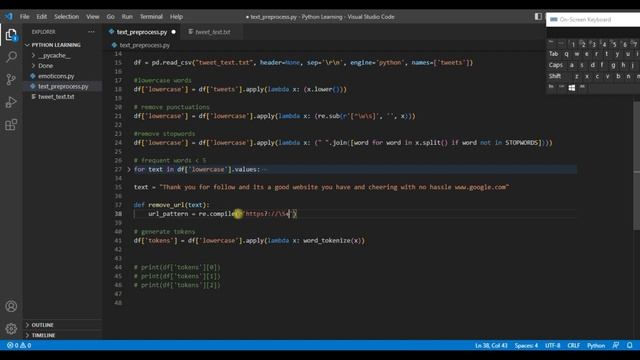Open emoticons.py in the explorer
Screen dimensions: 640x360
point(56,76)
